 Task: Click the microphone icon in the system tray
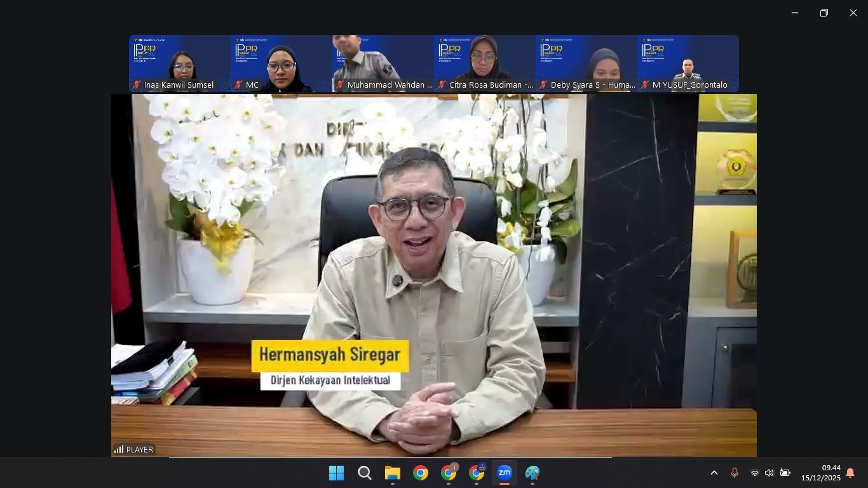(734, 473)
